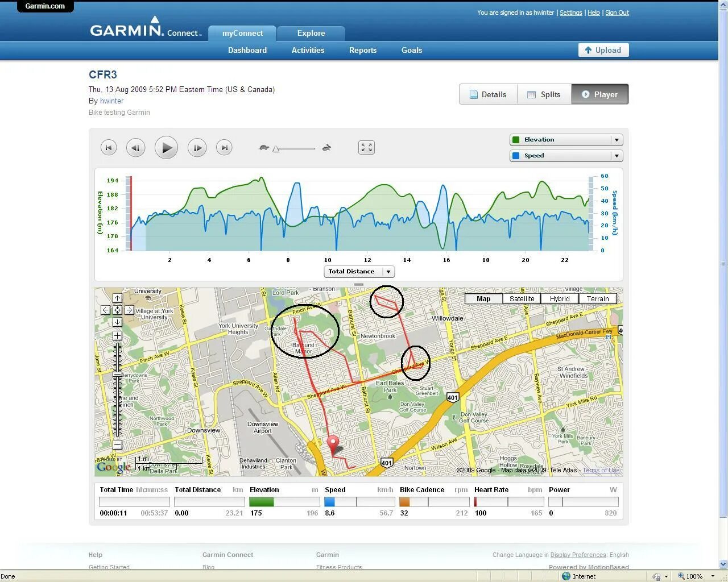Click the rabbit fast speed icon
The image size is (728, 582).
pos(326,148)
